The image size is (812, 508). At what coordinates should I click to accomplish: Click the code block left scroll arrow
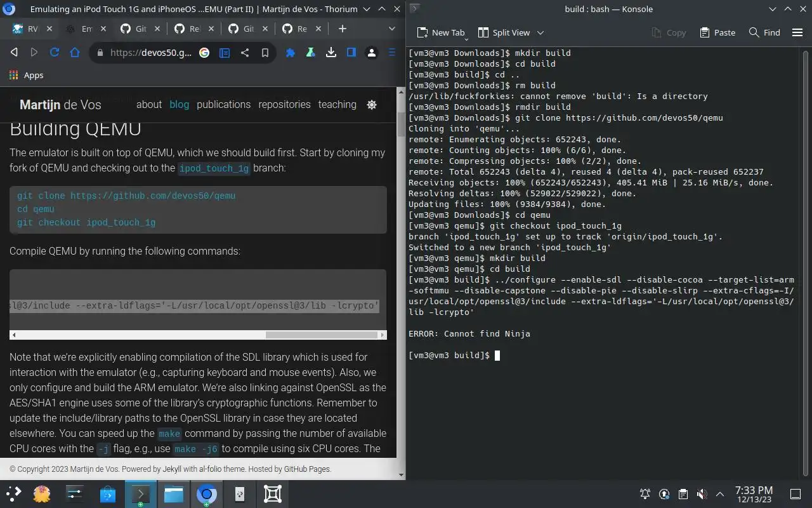(14, 335)
